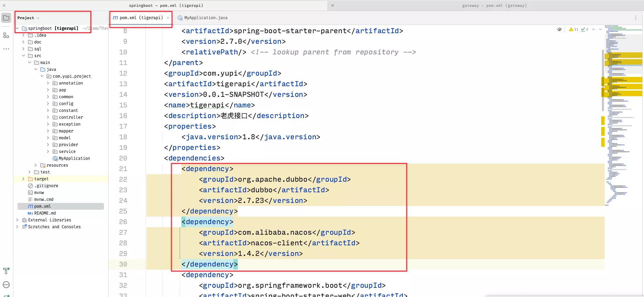Select the aop package

(62, 90)
